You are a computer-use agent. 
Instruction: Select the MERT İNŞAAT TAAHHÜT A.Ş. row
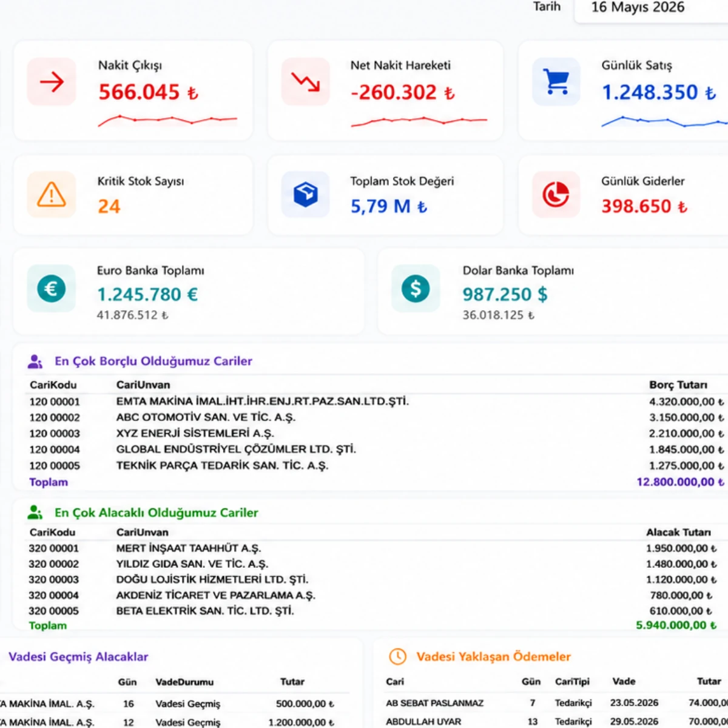[x=373, y=548]
